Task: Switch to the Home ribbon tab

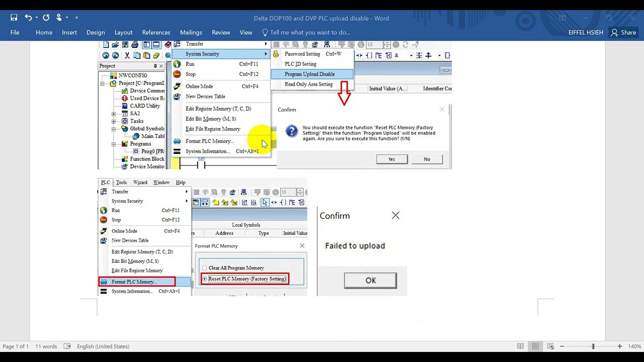Action: 44,32
